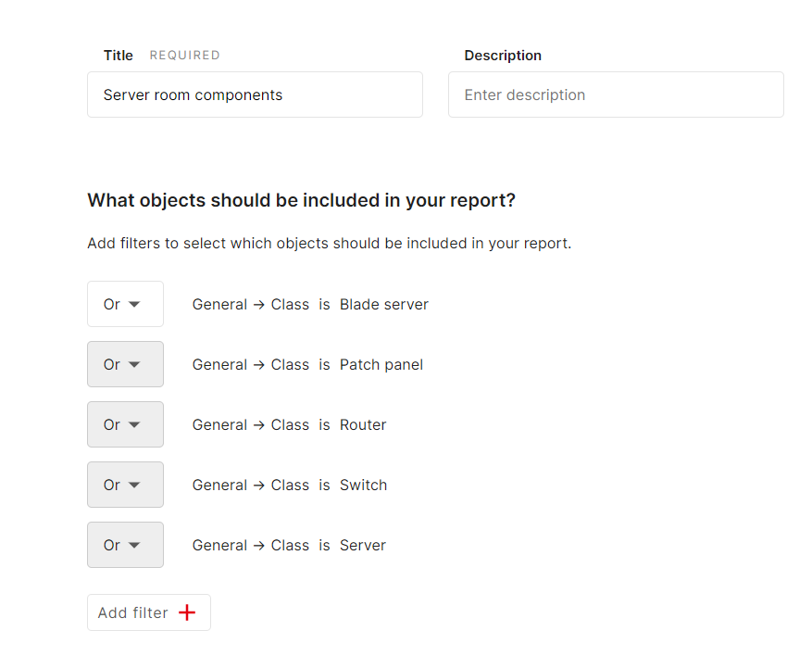Expand the Or operator for the Server filter

coord(125,545)
